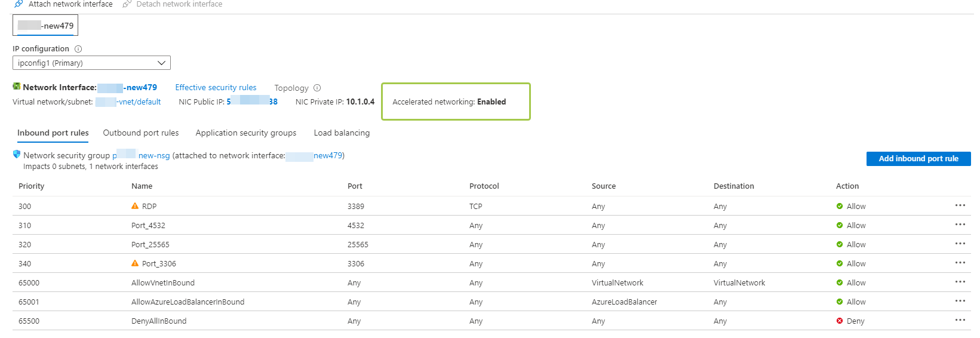This screenshot has width=980, height=338.
Task: Switch to Outbound port rules tab
Action: (141, 133)
